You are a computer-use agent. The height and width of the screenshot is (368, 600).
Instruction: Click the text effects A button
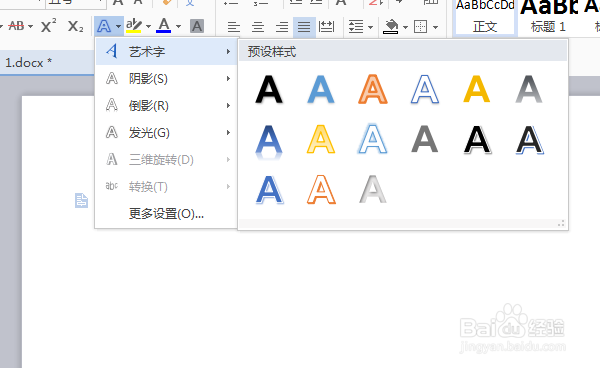[x=104, y=26]
